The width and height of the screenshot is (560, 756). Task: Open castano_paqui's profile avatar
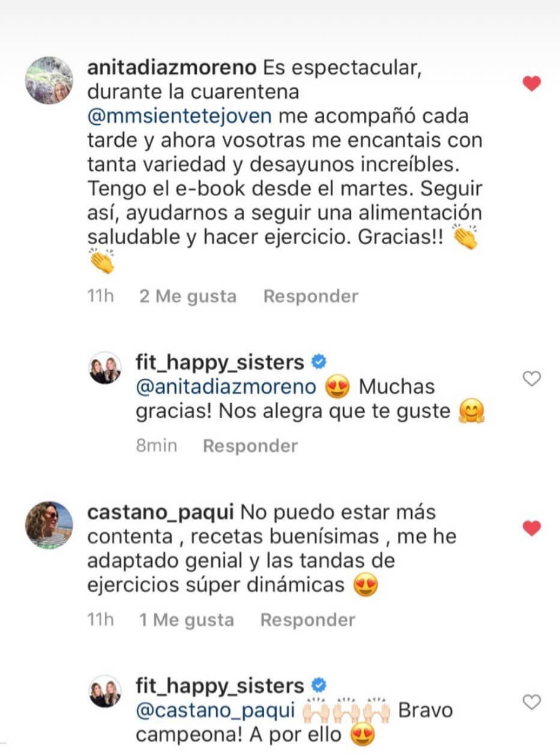pyautogui.click(x=50, y=524)
